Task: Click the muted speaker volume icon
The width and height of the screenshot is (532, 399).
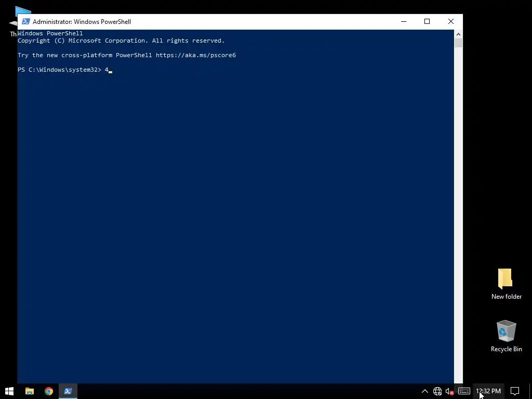Action: tap(449, 391)
